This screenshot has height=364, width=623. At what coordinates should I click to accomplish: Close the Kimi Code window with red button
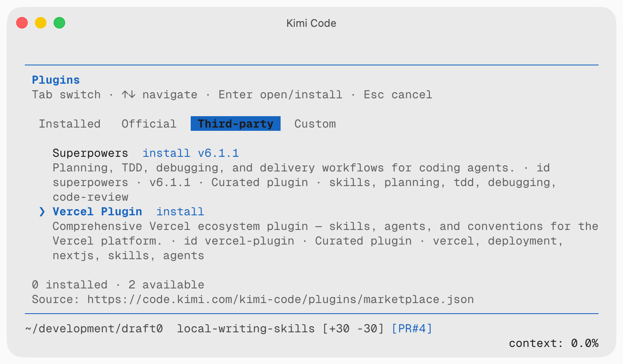tap(22, 23)
